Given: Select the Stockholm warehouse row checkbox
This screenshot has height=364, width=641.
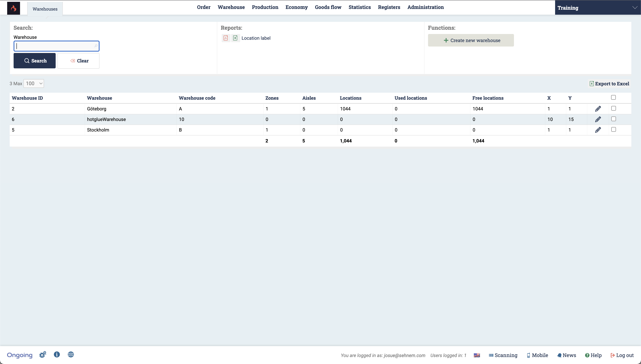Looking at the screenshot, I should [x=613, y=130].
